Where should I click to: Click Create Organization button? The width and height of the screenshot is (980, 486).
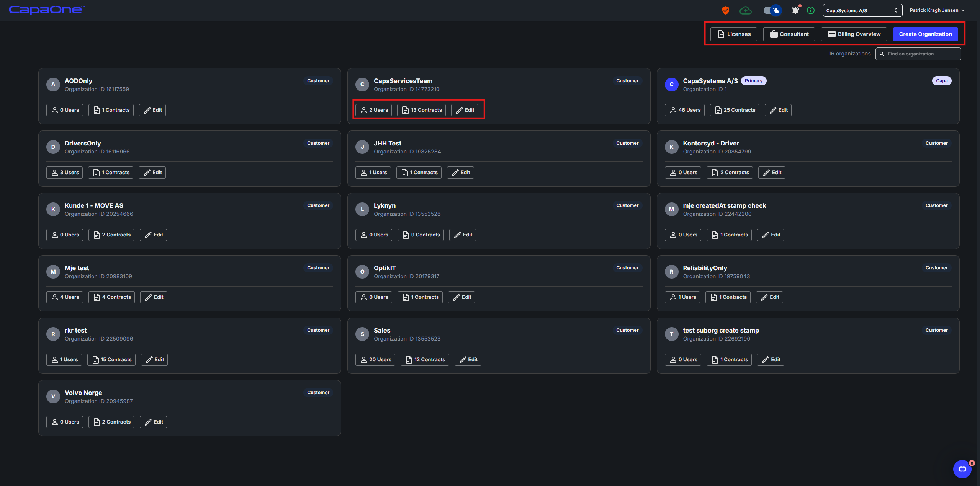[925, 34]
